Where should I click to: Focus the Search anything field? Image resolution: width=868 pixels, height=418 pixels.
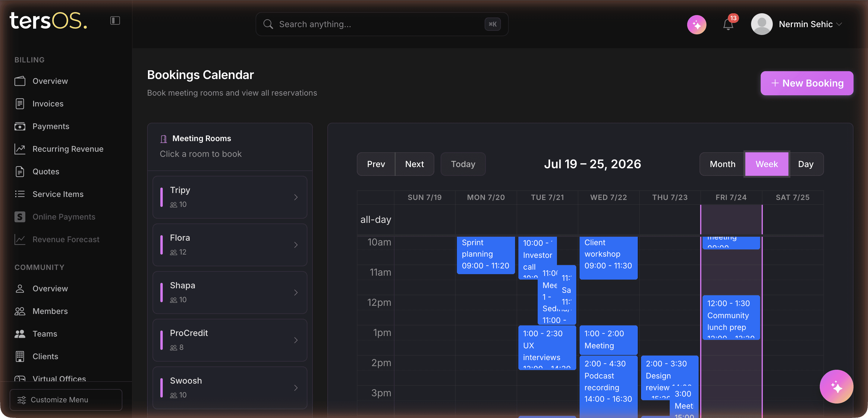pos(382,24)
